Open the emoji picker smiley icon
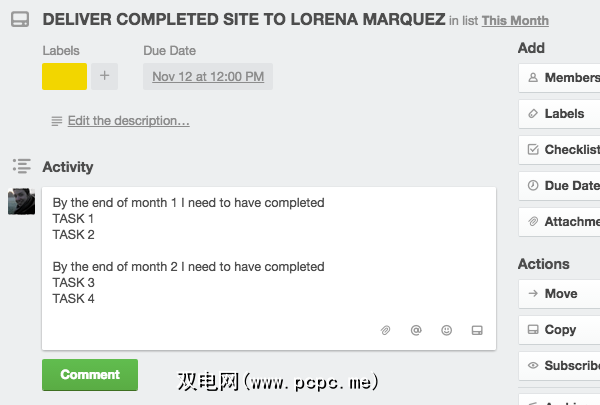 (447, 330)
